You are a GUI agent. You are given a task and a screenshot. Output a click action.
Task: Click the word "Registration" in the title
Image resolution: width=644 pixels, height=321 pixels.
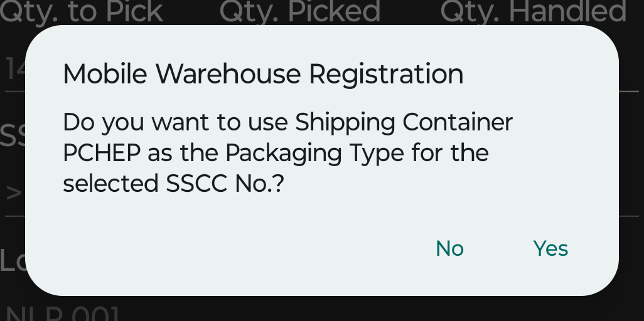[x=386, y=75]
